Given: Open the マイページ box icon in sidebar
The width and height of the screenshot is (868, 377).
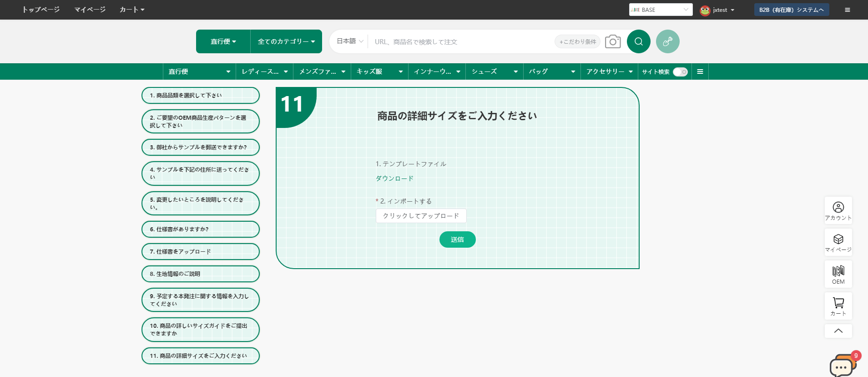Looking at the screenshot, I should click(x=838, y=242).
